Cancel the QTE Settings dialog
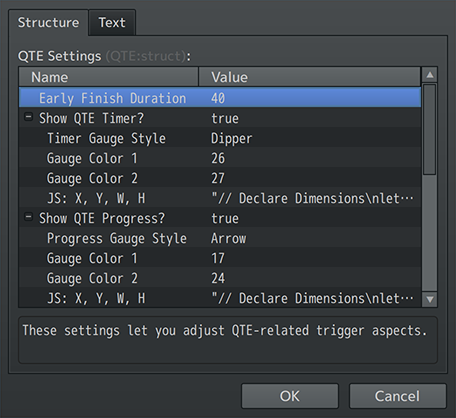 pos(397,396)
